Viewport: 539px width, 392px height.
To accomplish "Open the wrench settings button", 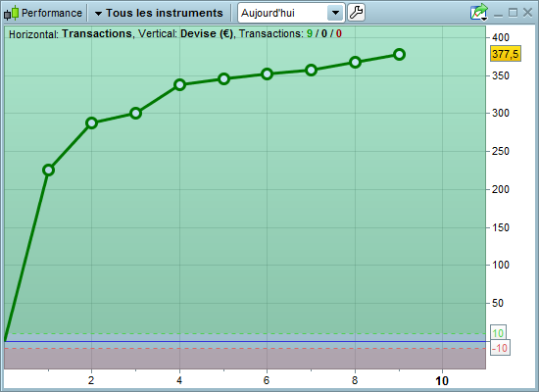I will 356,13.
